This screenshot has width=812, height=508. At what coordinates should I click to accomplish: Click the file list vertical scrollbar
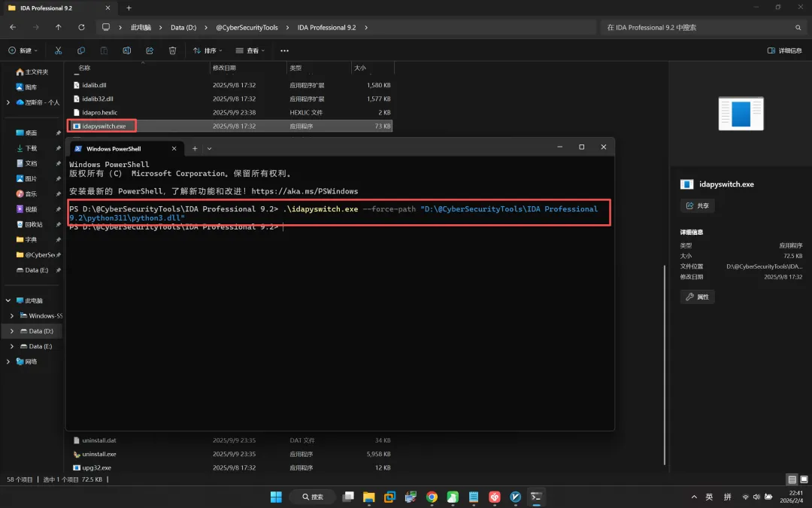(x=665, y=365)
